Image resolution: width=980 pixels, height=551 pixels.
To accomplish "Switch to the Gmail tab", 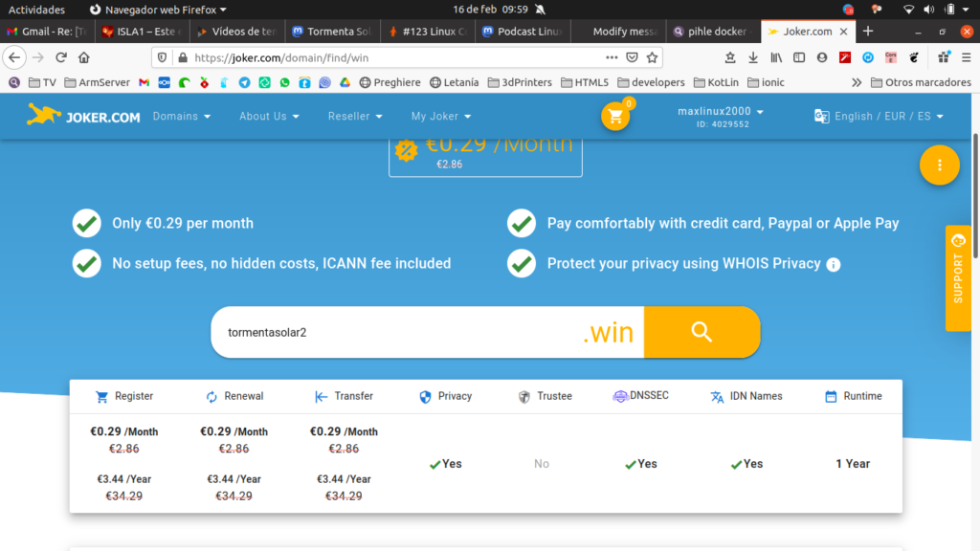I will [47, 32].
